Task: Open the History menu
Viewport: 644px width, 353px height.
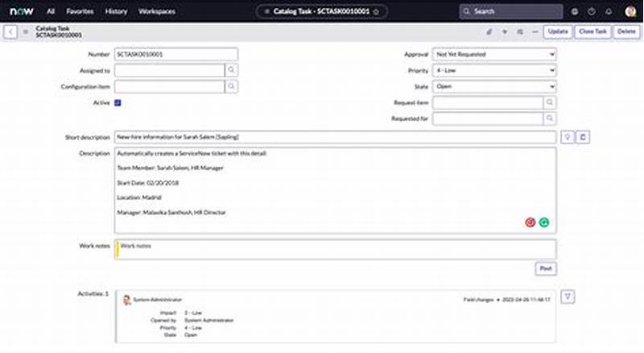Action: 116,11
